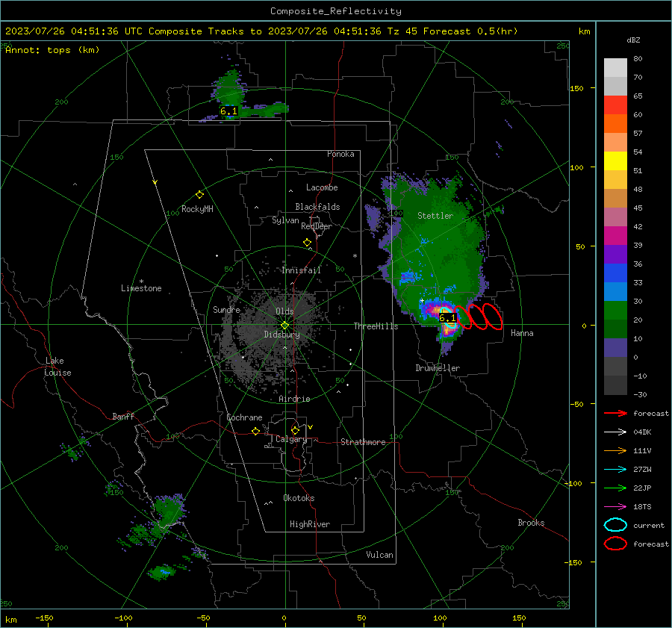672x628 pixels.
Task: Click the cyan current ellipse legend icon
Action: (615, 525)
